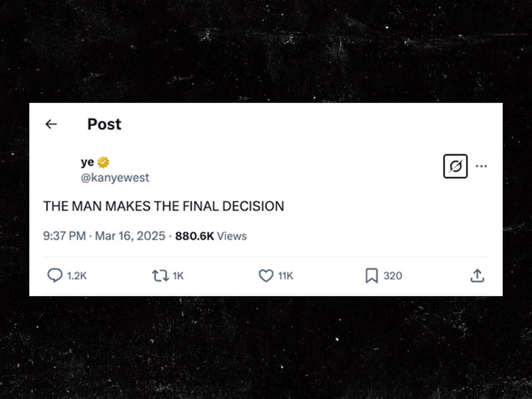The height and width of the screenshot is (399, 532).
Task: Bookmark the post using the bookmark icon
Action: pyautogui.click(x=371, y=275)
